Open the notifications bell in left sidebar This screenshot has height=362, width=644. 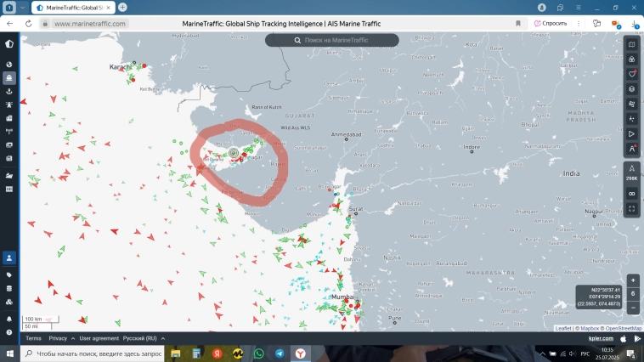point(9,317)
